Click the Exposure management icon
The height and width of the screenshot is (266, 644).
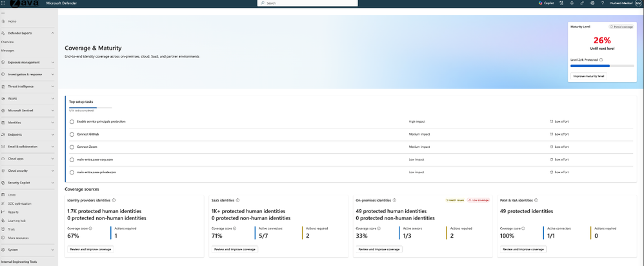[3, 63]
